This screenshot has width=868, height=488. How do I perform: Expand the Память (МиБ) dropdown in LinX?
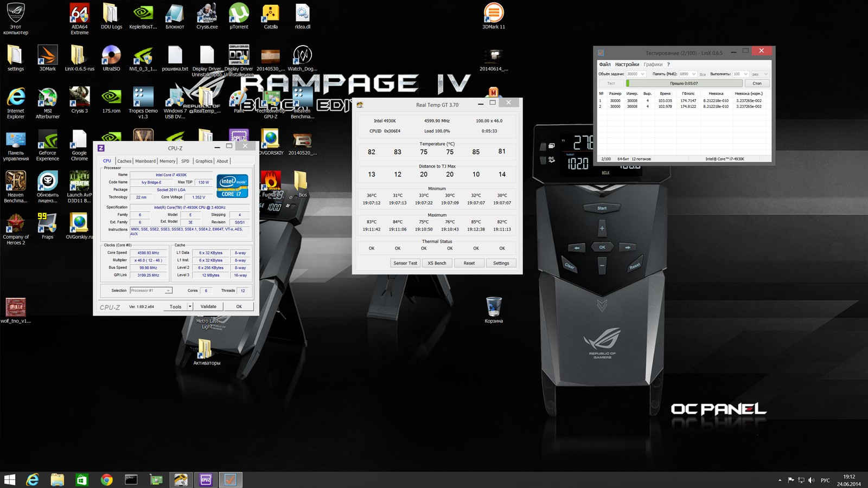693,74
